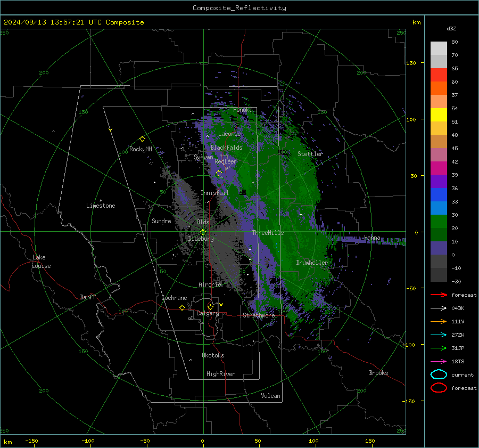Click the Strathmore city label
The width and height of the screenshot is (479, 448).
tap(259, 315)
